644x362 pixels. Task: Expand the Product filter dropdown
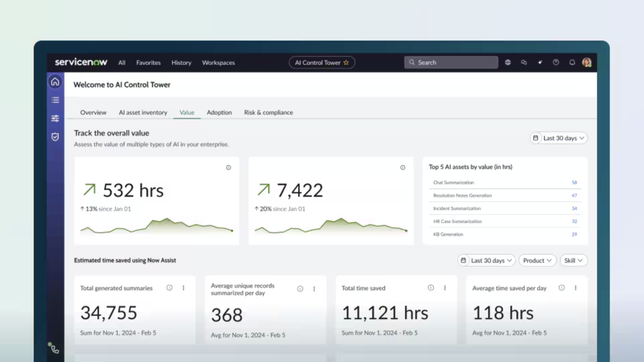(x=537, y=260)
